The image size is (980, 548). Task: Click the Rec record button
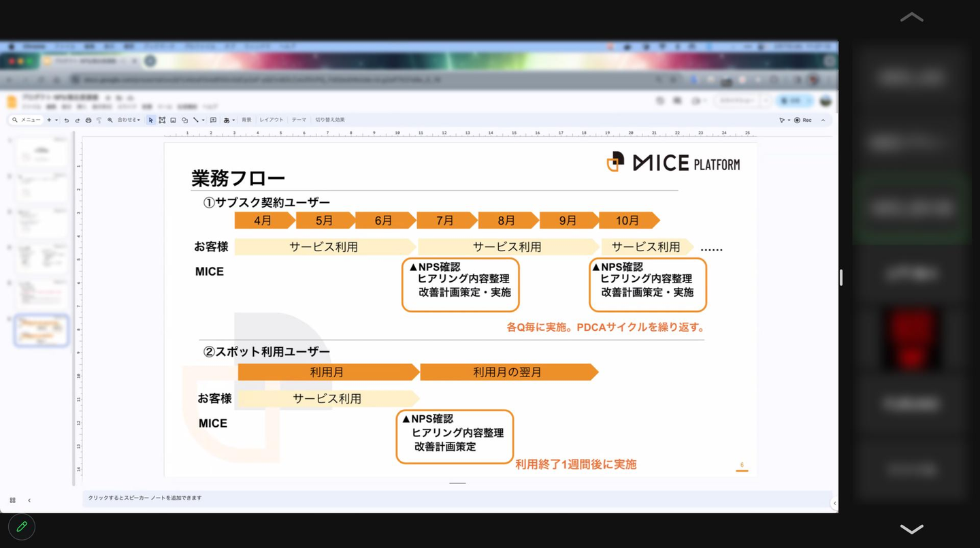click(x=804, y=120)
